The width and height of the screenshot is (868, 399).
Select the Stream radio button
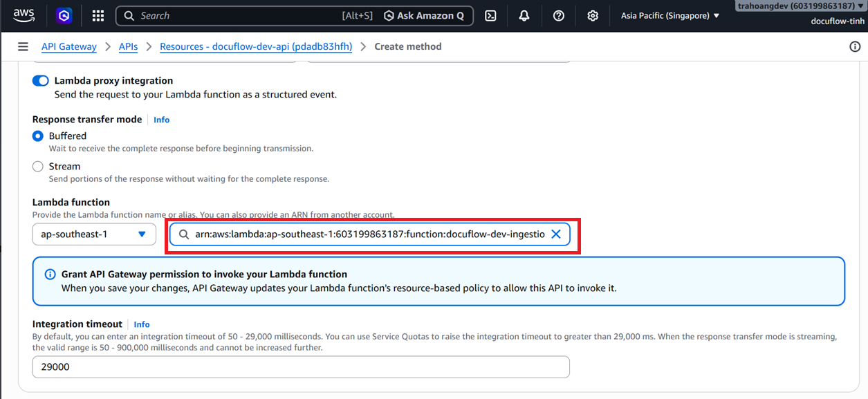coord(38,167)
